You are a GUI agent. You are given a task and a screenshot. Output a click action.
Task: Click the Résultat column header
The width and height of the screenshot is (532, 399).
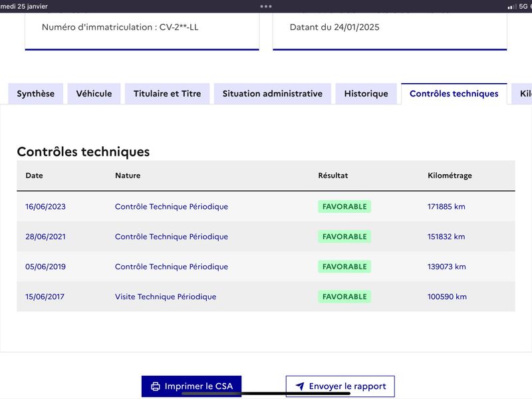(333, 176)
